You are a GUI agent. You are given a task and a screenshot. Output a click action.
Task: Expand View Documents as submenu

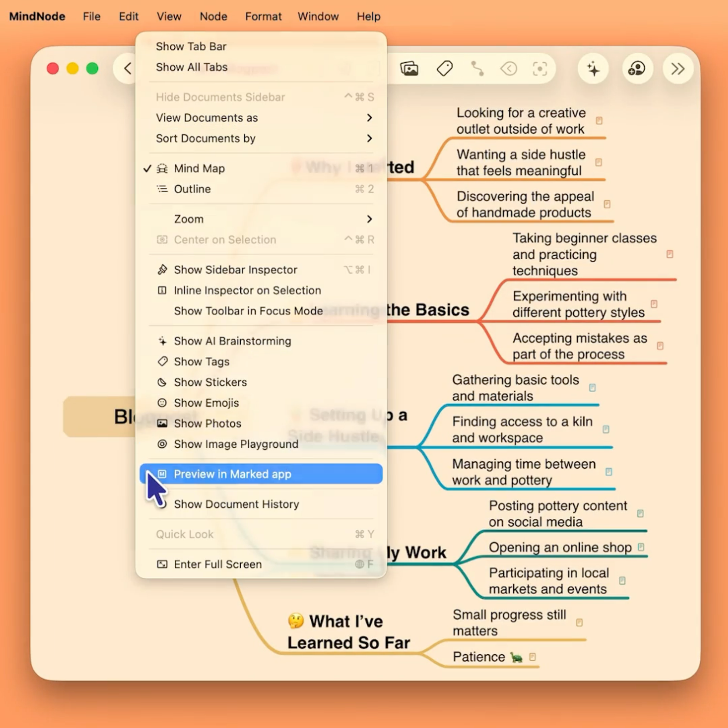click(x=261, y=118)
